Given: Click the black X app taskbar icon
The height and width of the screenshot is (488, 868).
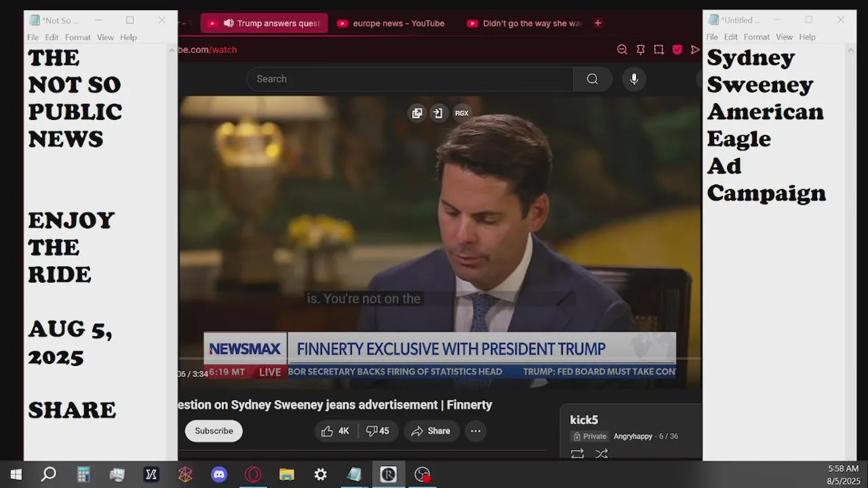Looking at the screenshot, I should pos(151,474).
